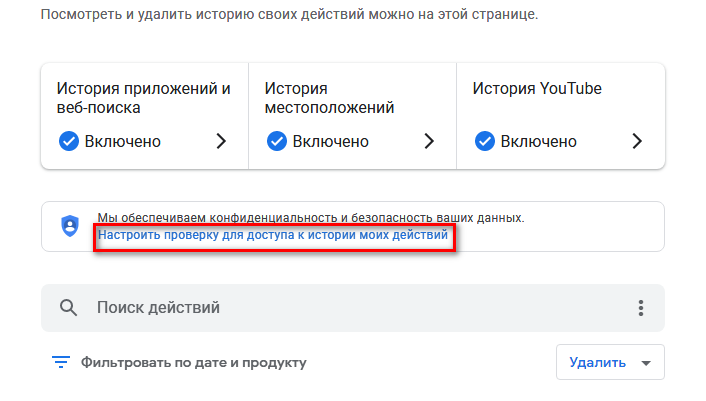
Task: Expand the web search history chevron
Action: [221, 141]
